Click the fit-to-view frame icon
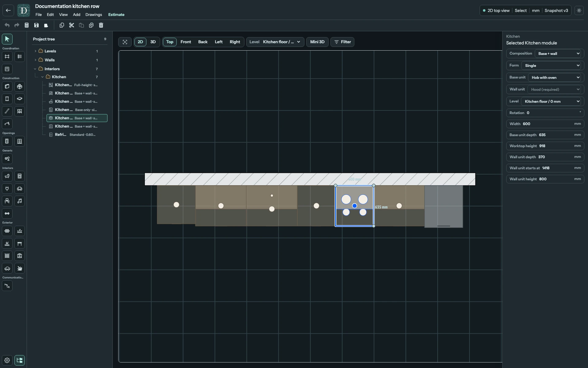 pos(125,42)
